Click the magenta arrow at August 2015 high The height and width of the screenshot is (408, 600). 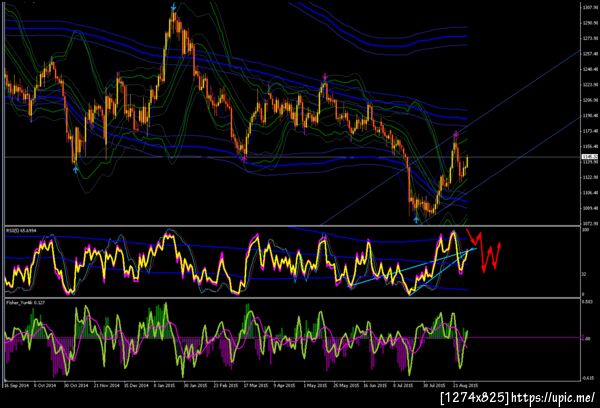tap(456, 134)
